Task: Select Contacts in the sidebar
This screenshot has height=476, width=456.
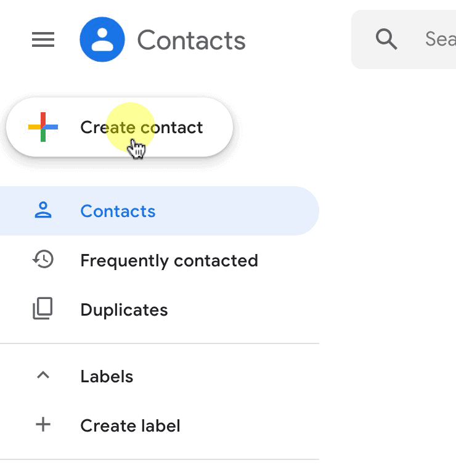Action: tap(159, 211)
